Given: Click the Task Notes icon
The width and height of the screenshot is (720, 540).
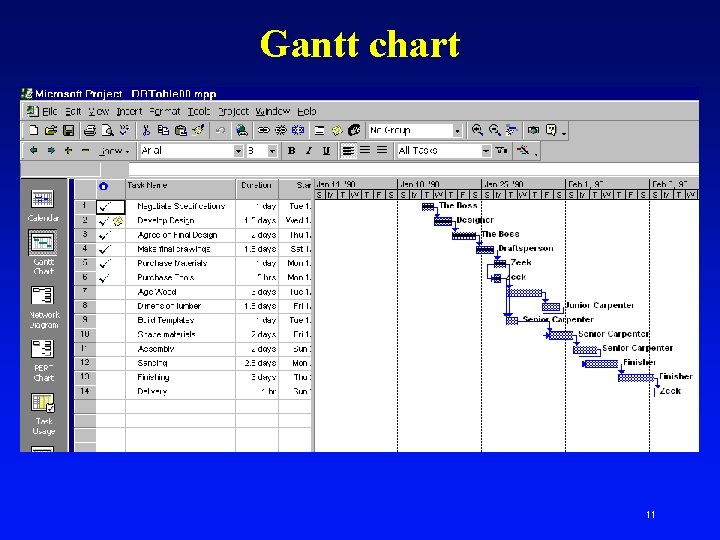Looking at the screenshot, I should (x=337, y=130).
